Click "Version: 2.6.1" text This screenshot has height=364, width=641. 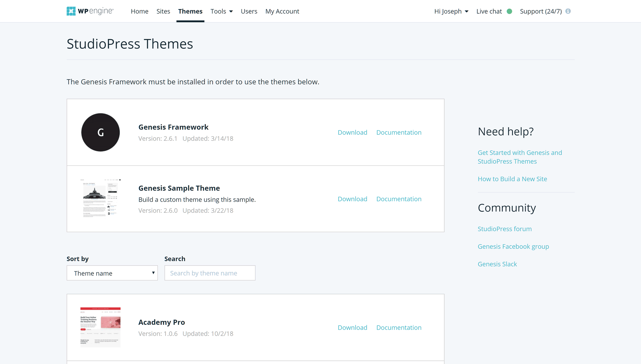pos(158,139)
